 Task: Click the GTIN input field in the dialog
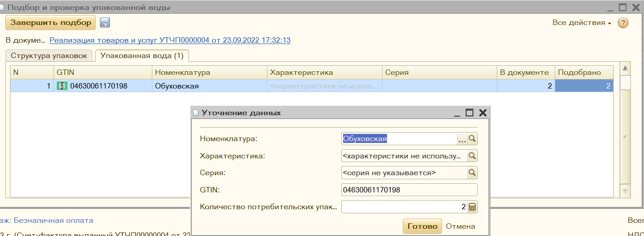(409, 190)
